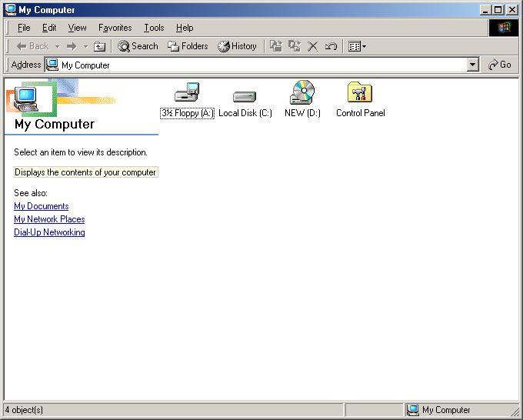Screen dimensions: 523x420
Task: Expand the Forward history dropdown arrow
Action: point(85,46)
